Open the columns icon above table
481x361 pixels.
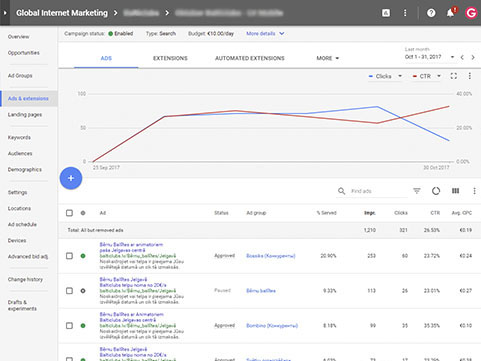click(455, 191)
